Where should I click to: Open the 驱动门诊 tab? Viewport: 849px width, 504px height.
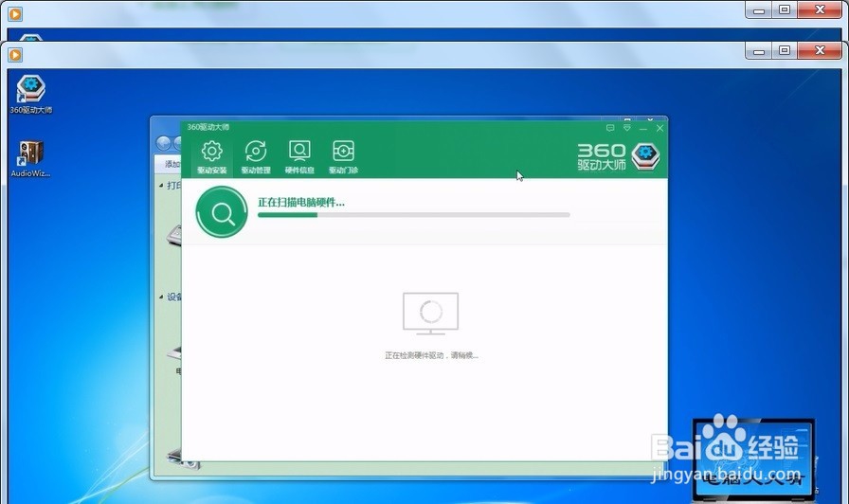tap(343, 157)
